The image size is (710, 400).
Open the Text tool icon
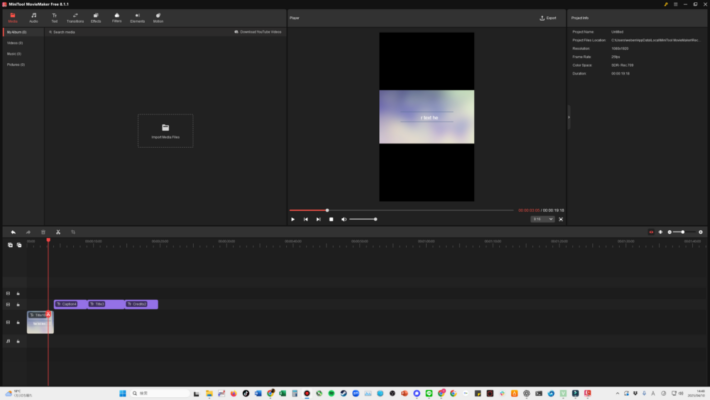[54, 17]
